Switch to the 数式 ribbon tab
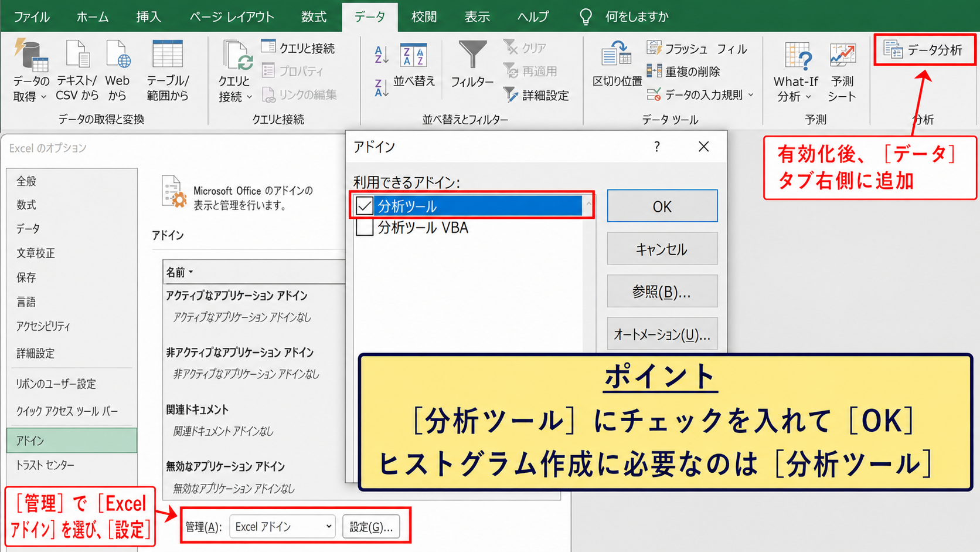980x552 pixels. [314, 16]
